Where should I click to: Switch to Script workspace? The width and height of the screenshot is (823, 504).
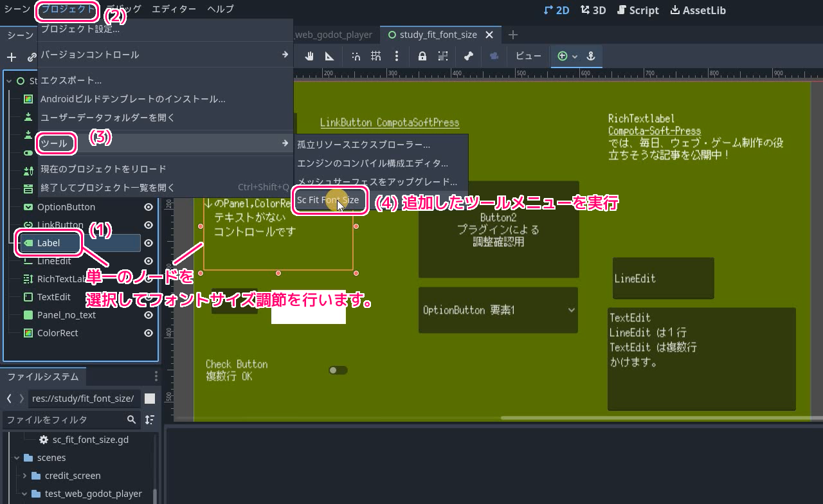click(x=638, y=10)
